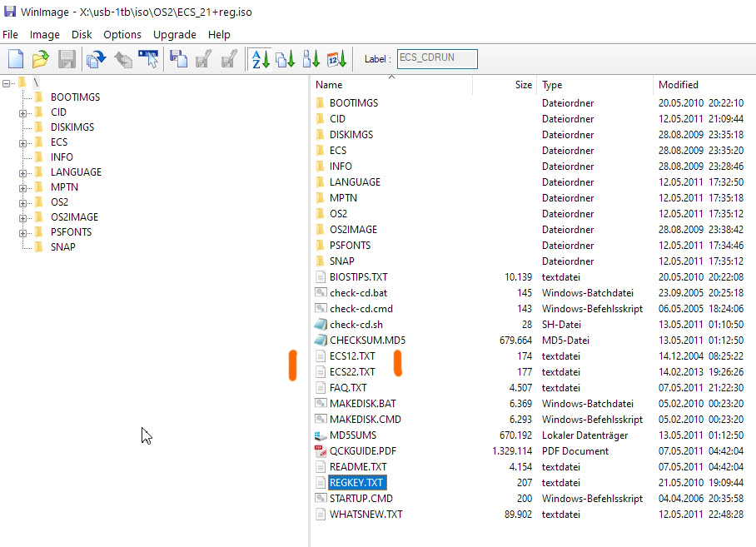Select LANGUAGE folder name in file list
Viewport: 756px width, 547px height.
click(355, 182)
